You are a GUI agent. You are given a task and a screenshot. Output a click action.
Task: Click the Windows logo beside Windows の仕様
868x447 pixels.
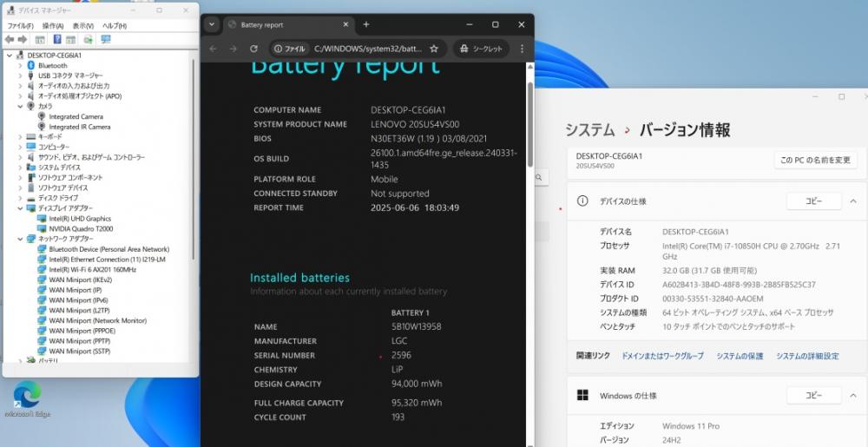pyautogui.click(x=582, y=396)
